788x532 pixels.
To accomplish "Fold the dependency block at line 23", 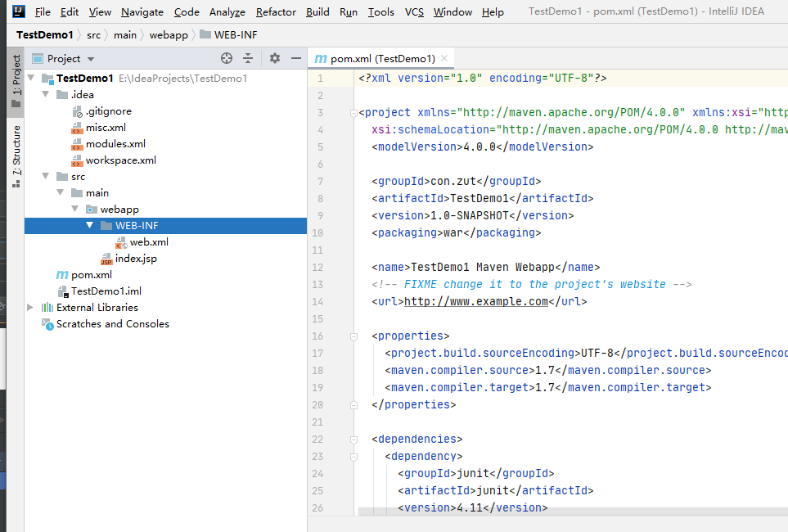I will click(x=353, y=457).
